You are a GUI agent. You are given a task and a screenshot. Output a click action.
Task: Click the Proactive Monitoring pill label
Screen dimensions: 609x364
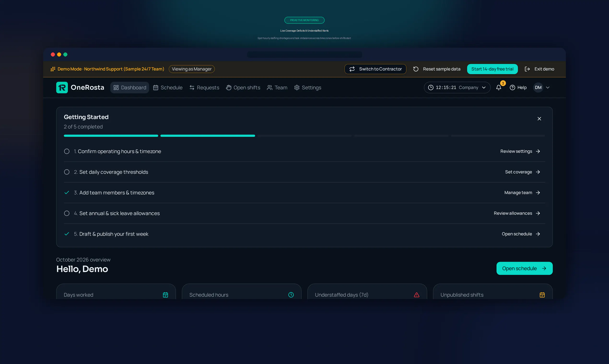click(304, 20)
